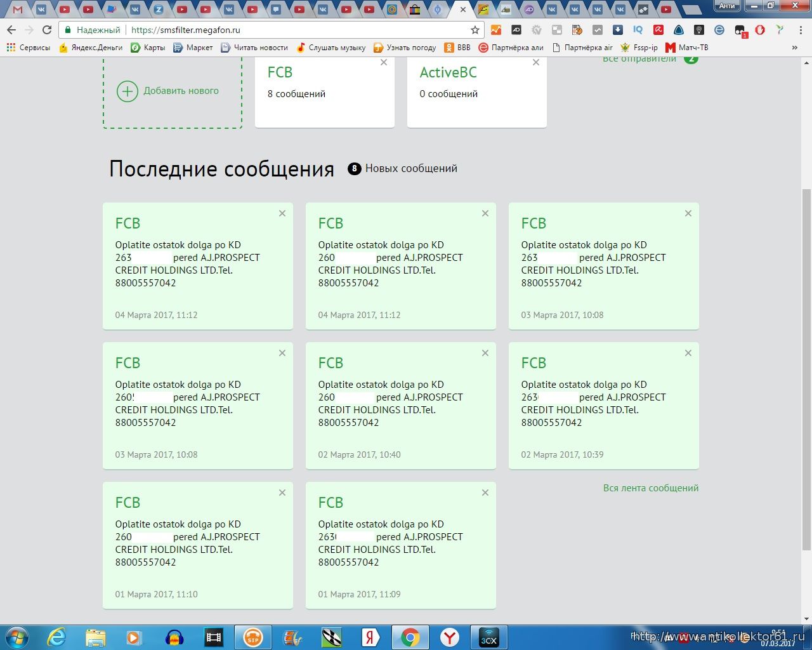Expand hidden bookmarks with the chevron
The height and width of the screenshot is (650, 812).
tap(794, 48)
